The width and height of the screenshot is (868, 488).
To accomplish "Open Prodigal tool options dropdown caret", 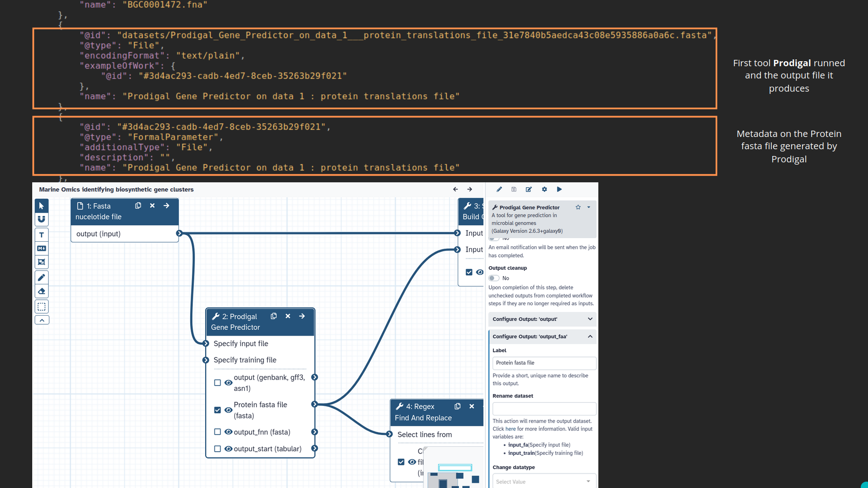I will pyautogui.click(x=589, y=207).
